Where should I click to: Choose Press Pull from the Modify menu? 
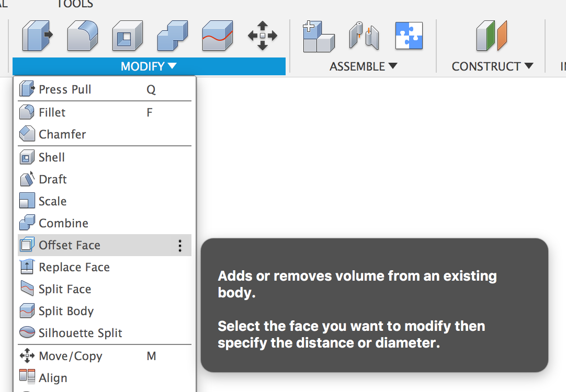(104, 89)
